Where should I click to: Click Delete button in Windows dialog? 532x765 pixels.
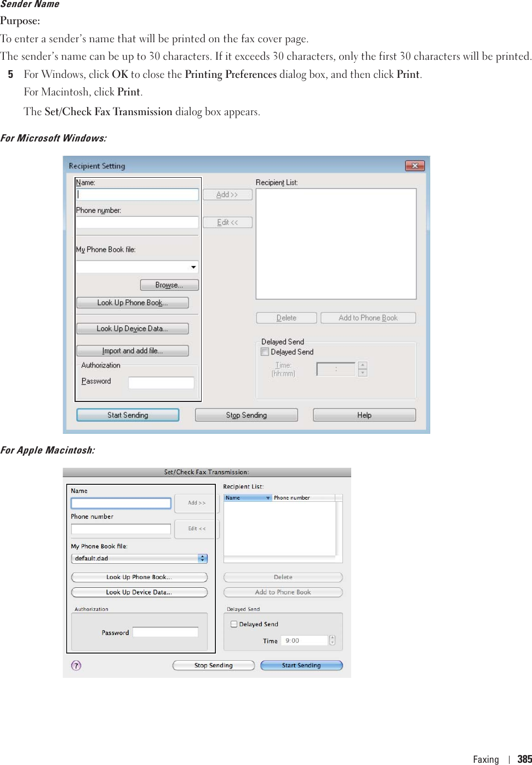pyautogui.click(x=287, y=318)
